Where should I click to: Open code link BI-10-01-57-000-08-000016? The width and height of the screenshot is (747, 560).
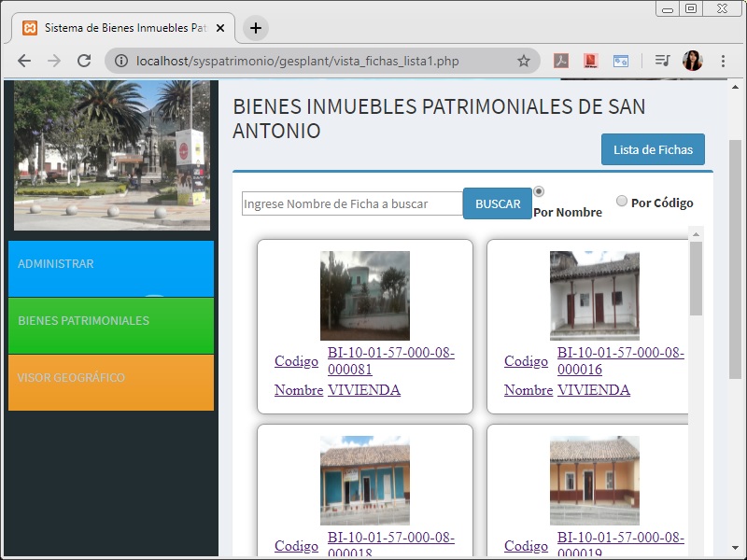[621, 361]
